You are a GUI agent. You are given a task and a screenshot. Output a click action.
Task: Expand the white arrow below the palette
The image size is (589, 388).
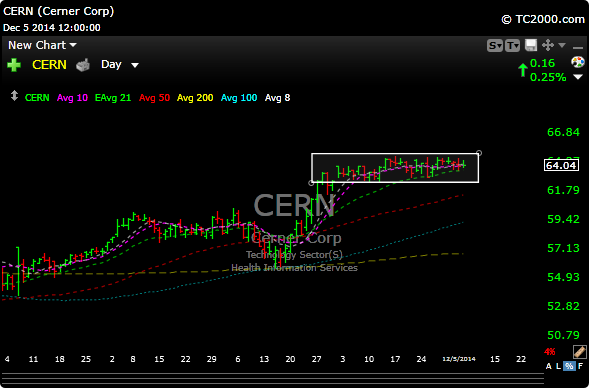(x=578, y=77)
